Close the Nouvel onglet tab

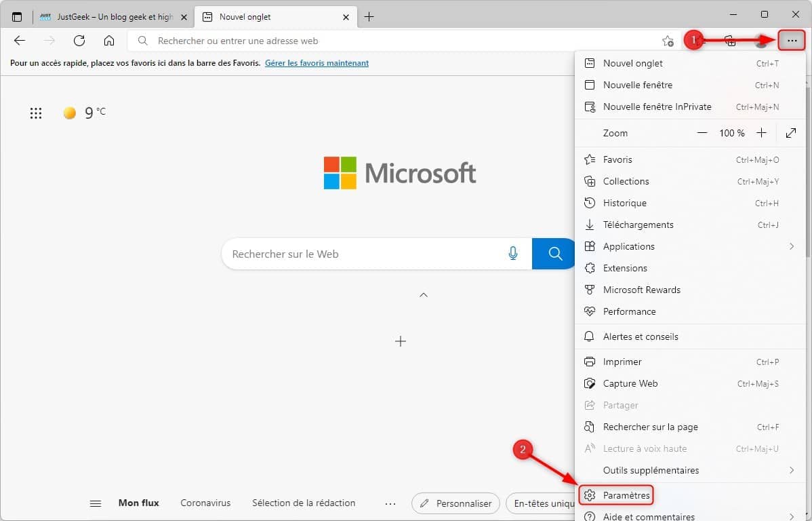click(346, 17)
